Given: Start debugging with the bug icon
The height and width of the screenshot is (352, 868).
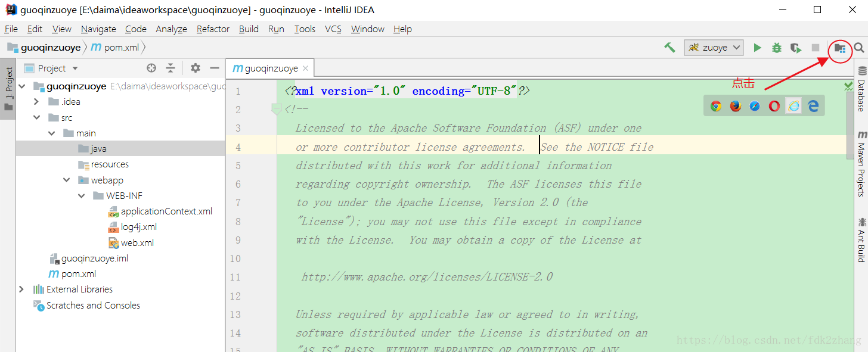Looking at the screenshot, I should (x=776, y=48).
